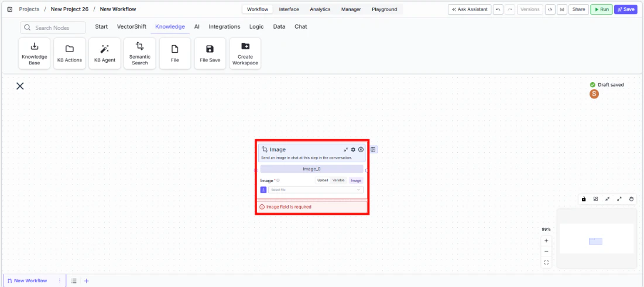The image size is (644, 287).
Task: Click the Image type badge in node
Action: click(356, 180)
